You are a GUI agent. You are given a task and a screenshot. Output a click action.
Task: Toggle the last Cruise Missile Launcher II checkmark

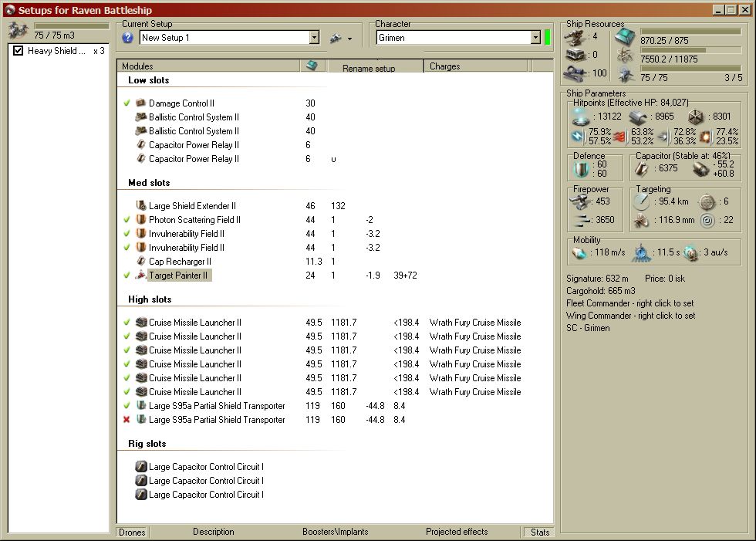(127, 391)
